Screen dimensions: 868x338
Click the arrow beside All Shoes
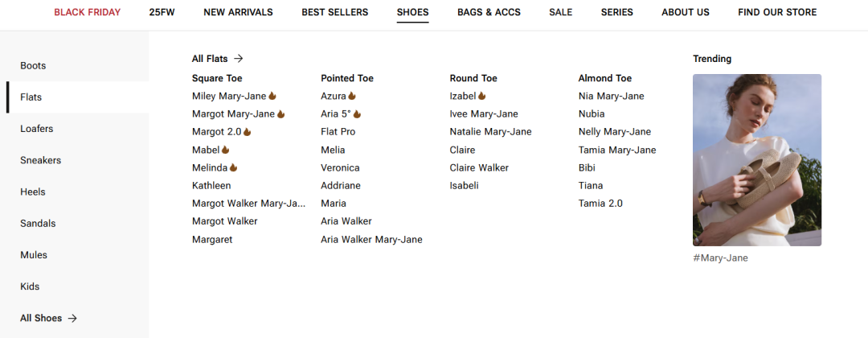pyautogui.click(x=72, y=318)
